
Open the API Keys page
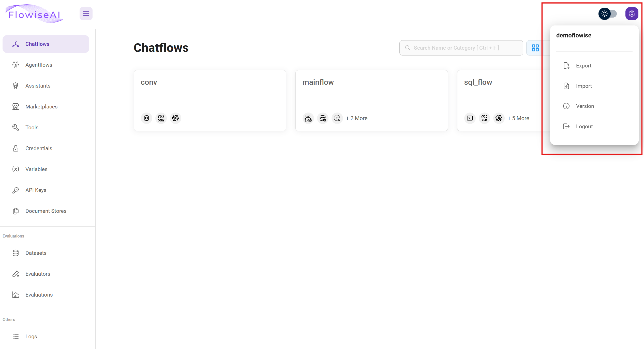[x=36, y=190]
